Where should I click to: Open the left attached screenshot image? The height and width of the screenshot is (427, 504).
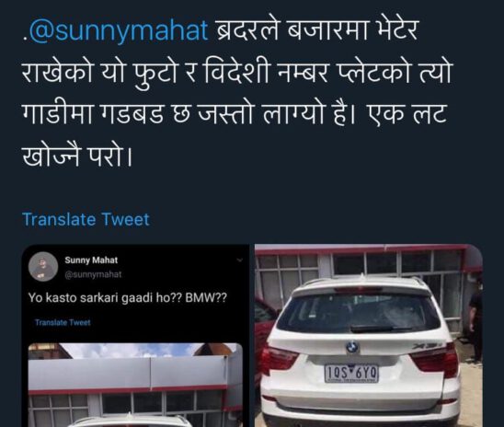(135, 336)
